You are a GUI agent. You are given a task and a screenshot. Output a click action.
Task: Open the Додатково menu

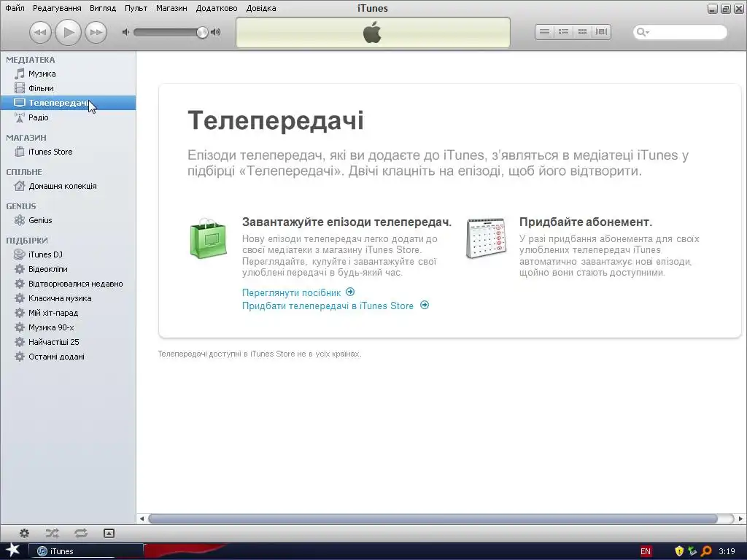pos(217,8)
